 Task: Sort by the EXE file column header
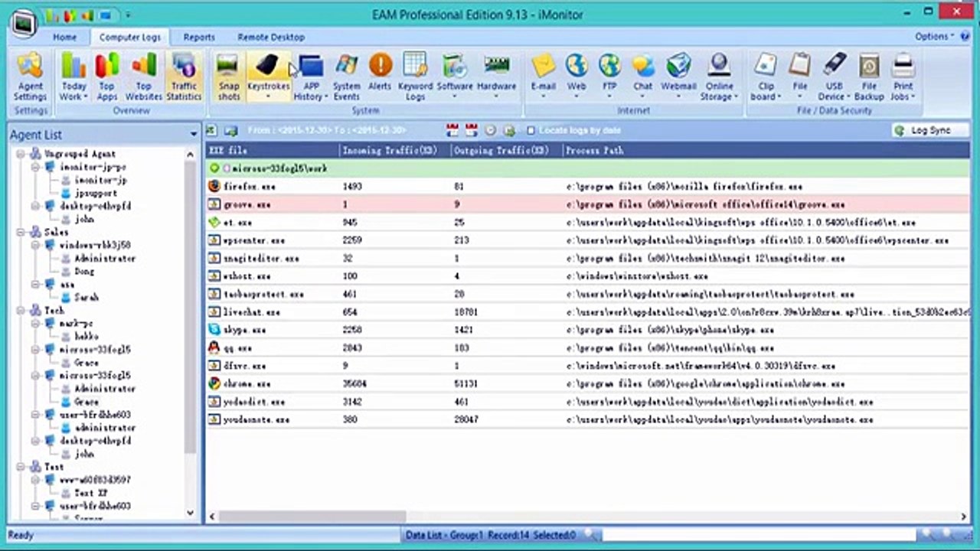[x=272, y=151]
